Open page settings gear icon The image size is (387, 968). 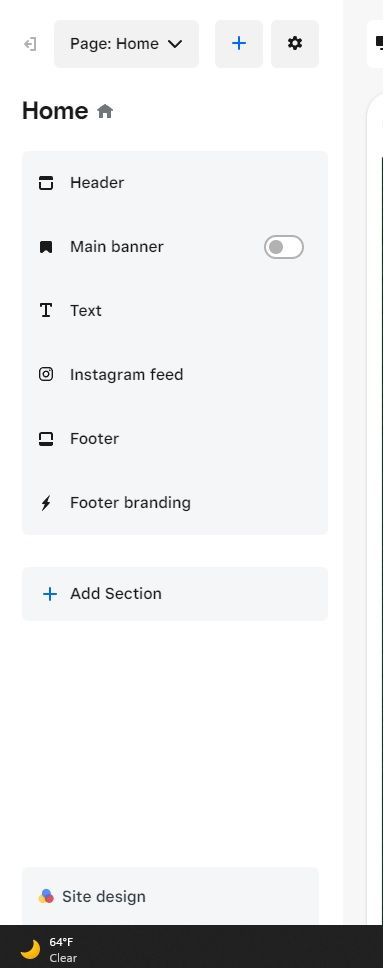pyautogui.click(x=295, y=44)
